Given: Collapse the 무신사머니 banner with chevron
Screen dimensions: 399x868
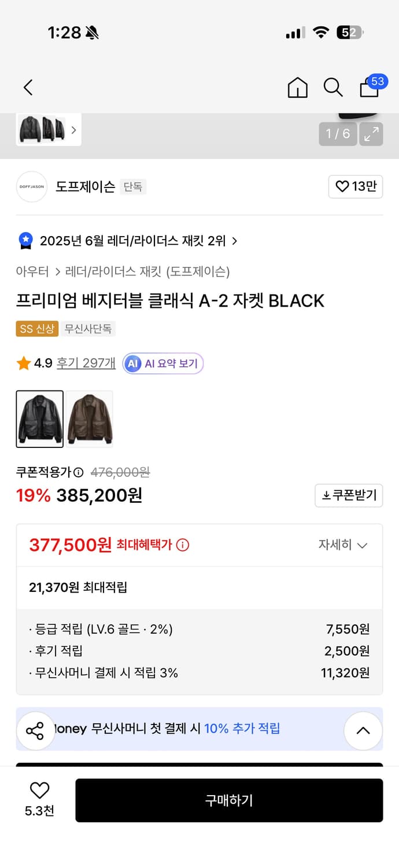Looking at the screenshot, I should [x=363, y=731].
